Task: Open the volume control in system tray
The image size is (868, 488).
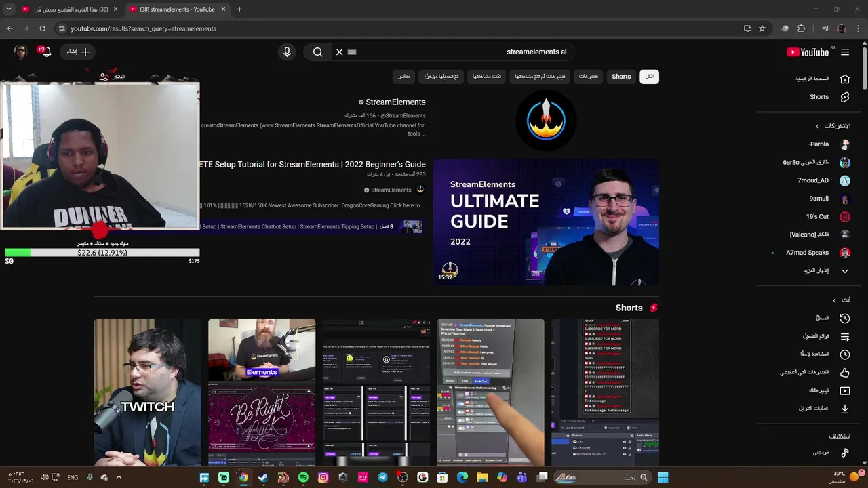Action: tap(44, 477)
